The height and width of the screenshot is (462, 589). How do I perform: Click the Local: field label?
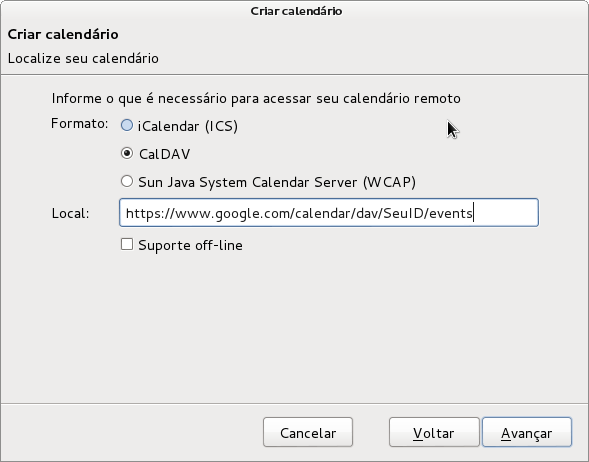pyautogui.click(x=71, y=213)
